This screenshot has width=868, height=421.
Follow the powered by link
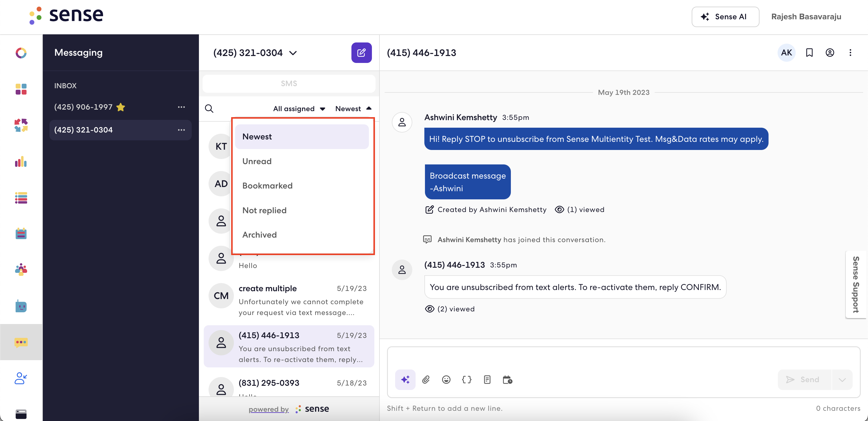(269, 409)
